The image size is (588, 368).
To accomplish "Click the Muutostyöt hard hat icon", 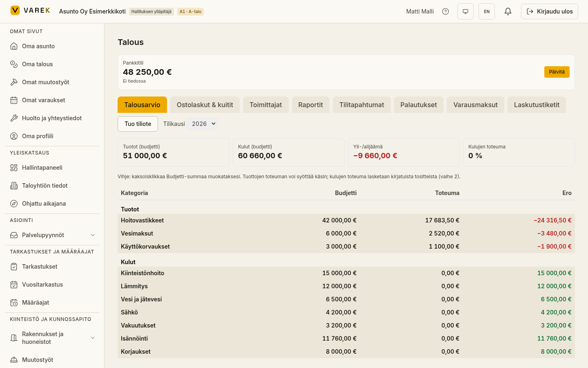I will [14, 360].
